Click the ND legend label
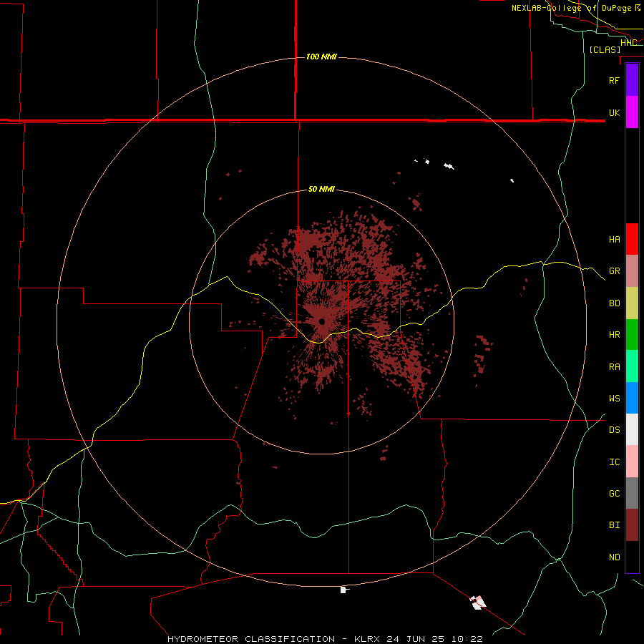644x644 pixels. (614, 557)
